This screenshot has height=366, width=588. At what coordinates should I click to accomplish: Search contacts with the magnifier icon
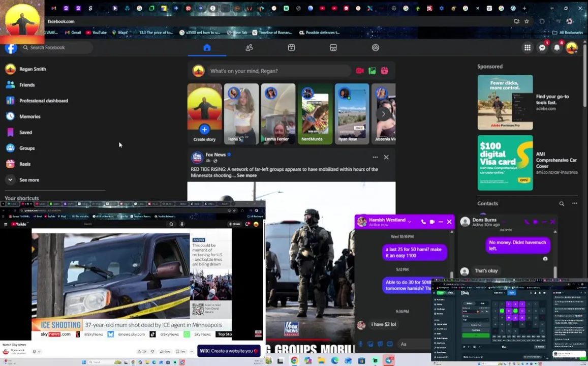(562, 204)
